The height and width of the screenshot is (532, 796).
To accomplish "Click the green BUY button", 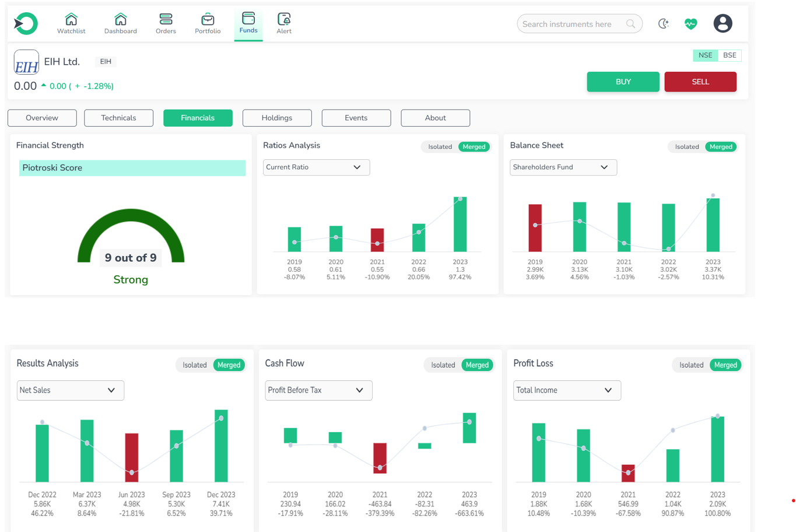I will click(x=623, y=82).
